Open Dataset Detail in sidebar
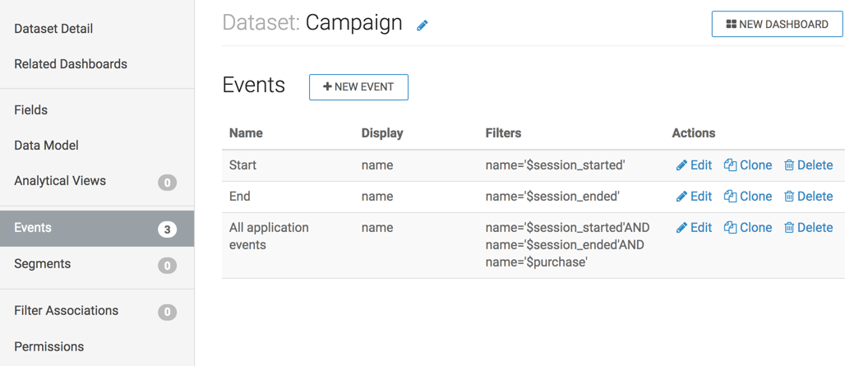The height and width of the screenshot is (366, 868). tap(53, 29)
